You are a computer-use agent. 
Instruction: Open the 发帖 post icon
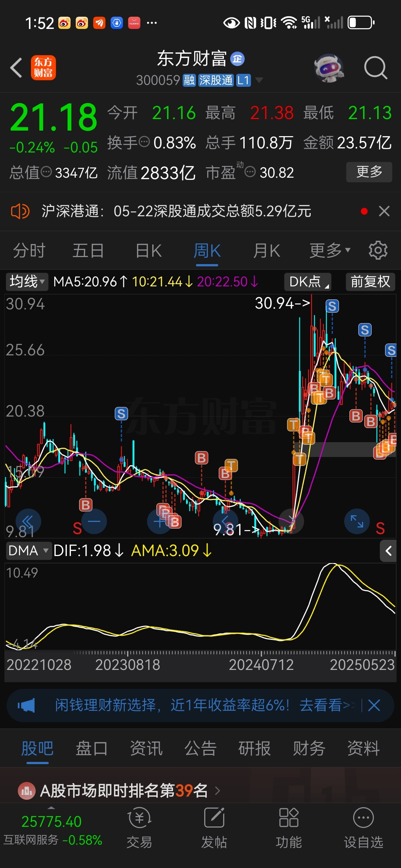214,828
